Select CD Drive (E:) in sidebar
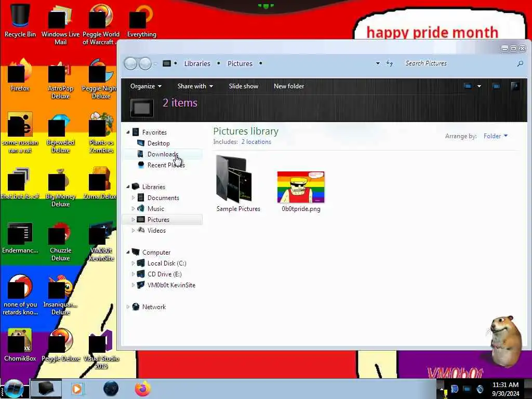This screenshot has height=399, width=532. pyautogui.click(x=164, y=274)
